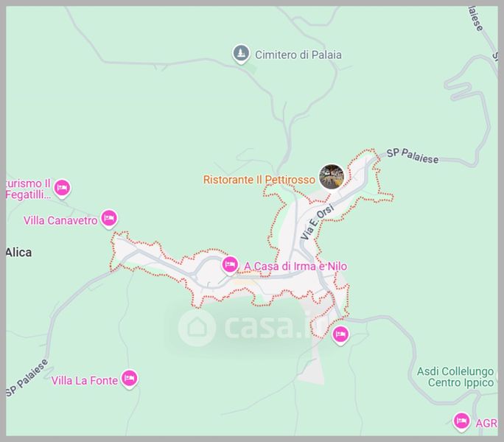The width and height of the screenshot is (504, 442).
Task: Select the AGR lodging pin at bottom right
Action: [461, 421]
